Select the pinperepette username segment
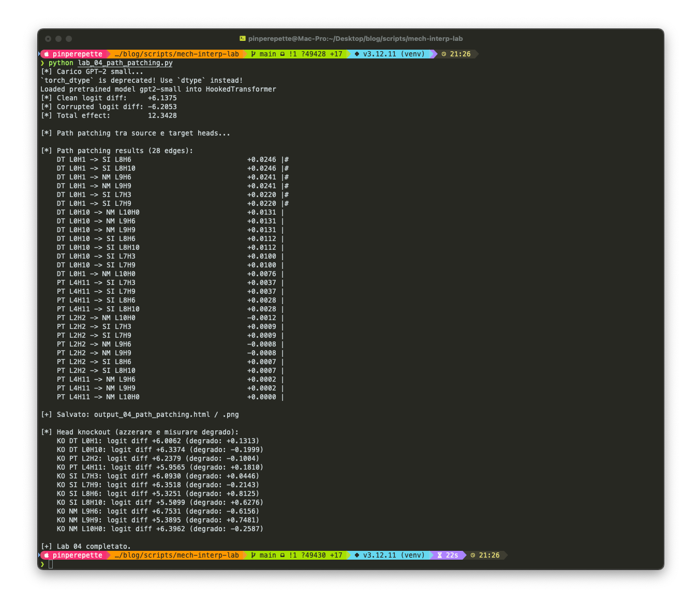Screen dimensions: 700x600 78,54
